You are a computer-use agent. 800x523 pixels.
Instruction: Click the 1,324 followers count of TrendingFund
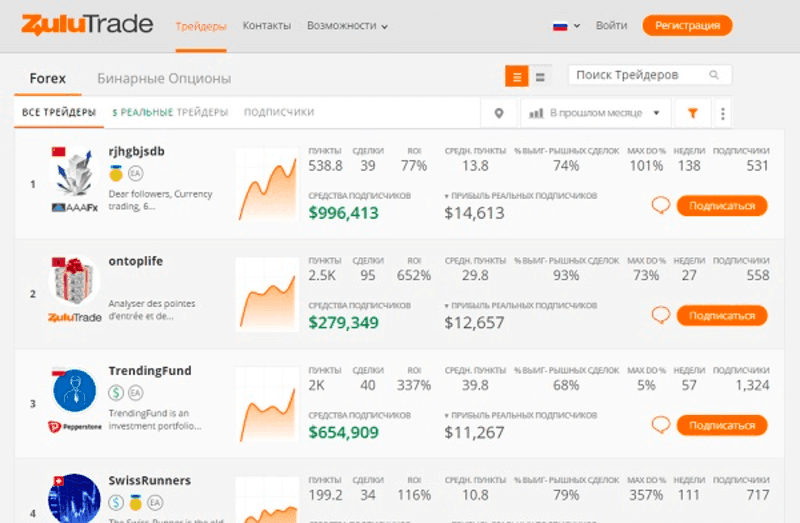(x=752, y=385)
